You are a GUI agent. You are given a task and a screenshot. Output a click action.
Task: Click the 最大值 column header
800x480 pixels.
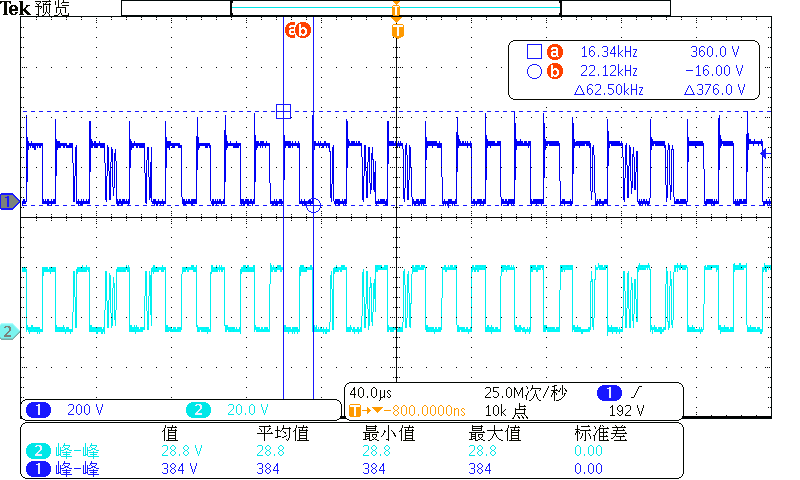tap(495, 434)
